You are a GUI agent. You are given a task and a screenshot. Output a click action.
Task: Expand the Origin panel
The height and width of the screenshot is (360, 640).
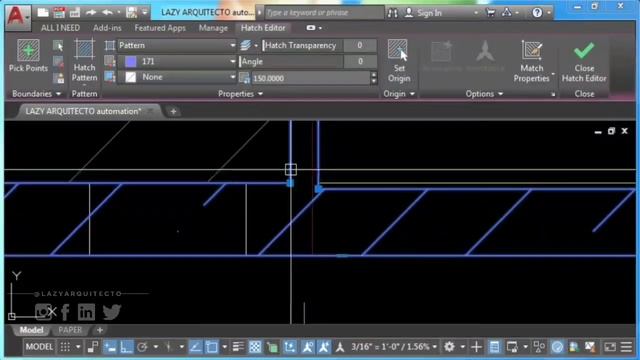(x=399, y=94)
